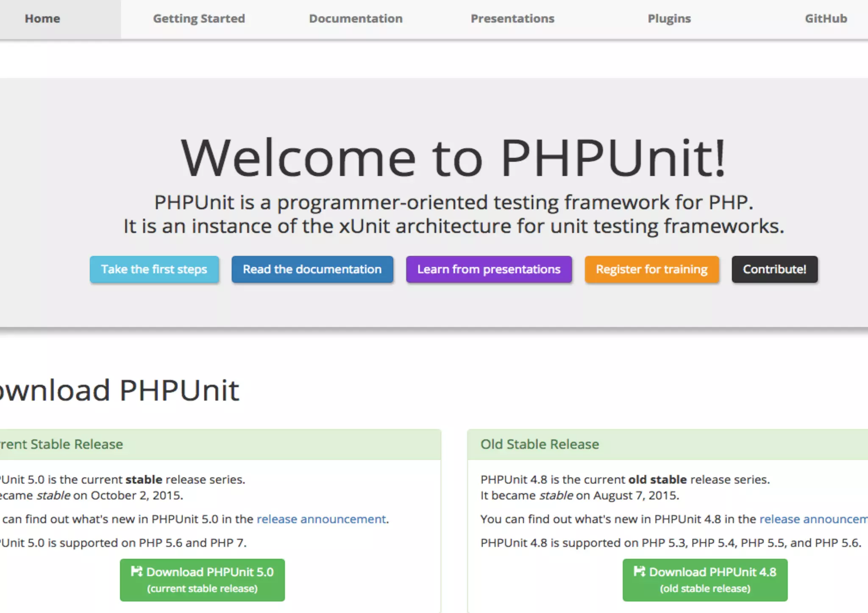The height and width of the screenshot is (613, 868).
Task: Click the Old Stable Release panel header
Action: [540, 444]
